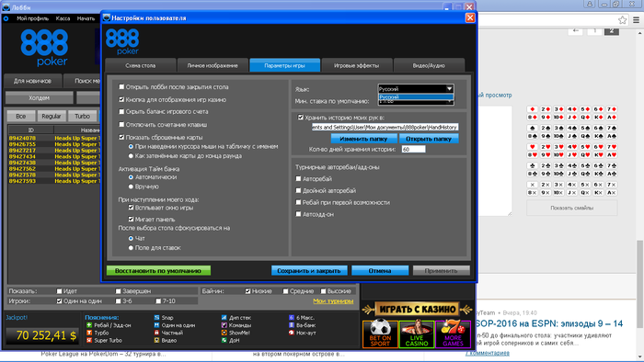Open the browser hamburger menu
Viewport: 644px width, 362px height.
(637, 19)
